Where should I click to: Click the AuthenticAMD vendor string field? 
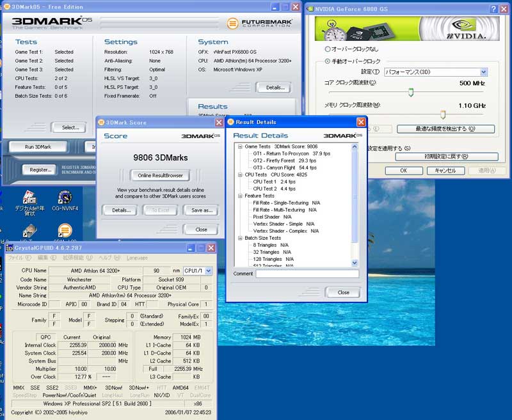(79, 288)
